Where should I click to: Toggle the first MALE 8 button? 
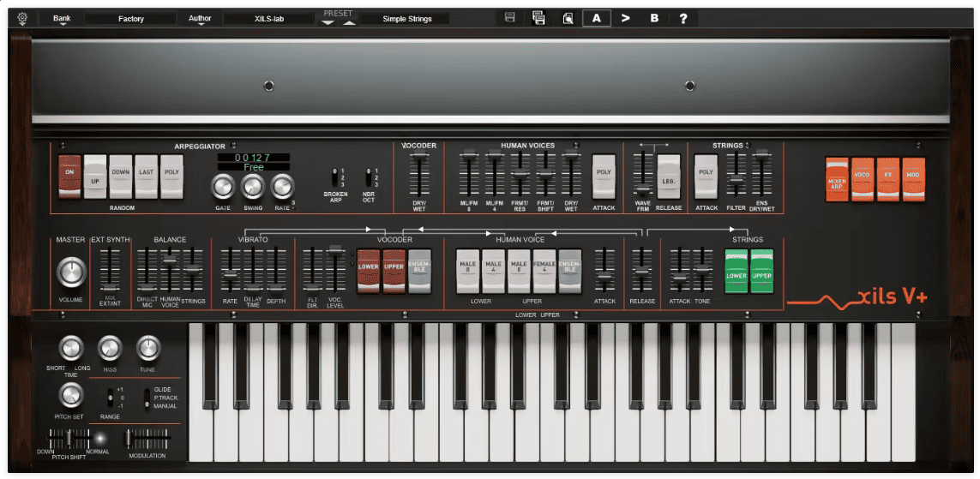coord(467,271)
